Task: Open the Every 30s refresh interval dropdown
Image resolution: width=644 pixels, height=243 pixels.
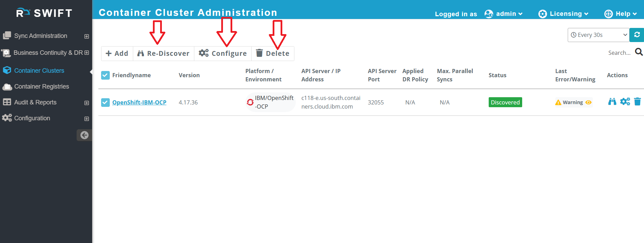Action: coord(598,35)
